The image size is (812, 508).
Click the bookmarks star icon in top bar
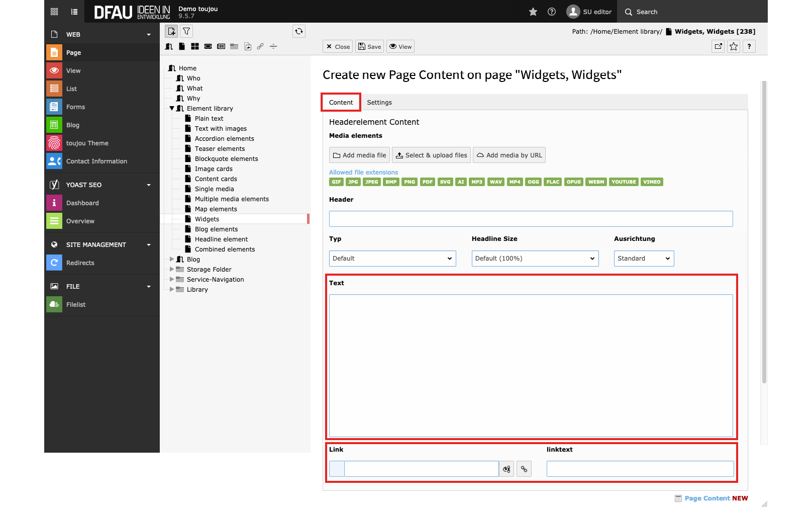point(533,12)
